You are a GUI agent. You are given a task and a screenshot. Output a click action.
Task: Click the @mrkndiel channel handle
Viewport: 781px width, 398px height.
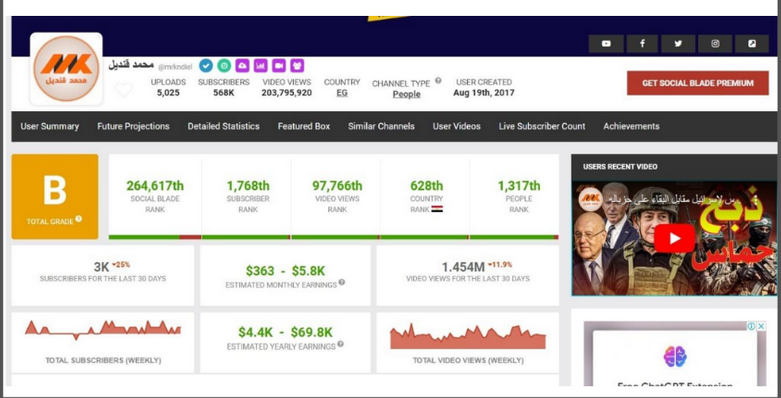click(175, 66)
